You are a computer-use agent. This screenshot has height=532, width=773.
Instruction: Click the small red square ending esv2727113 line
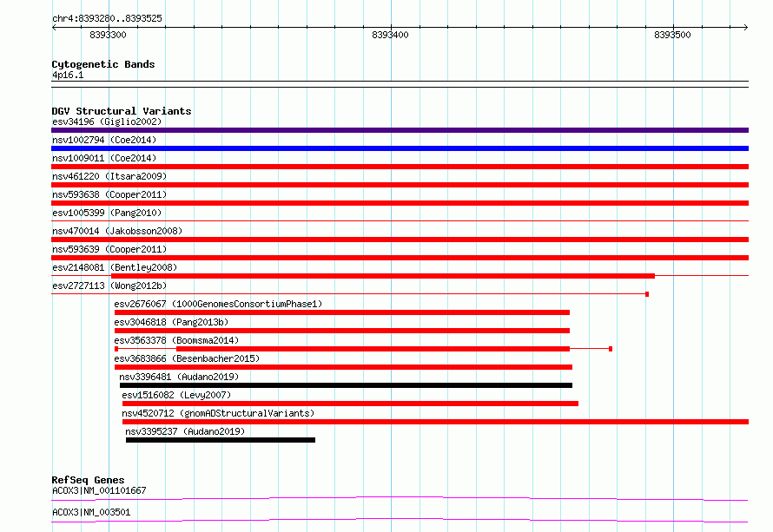tap(647, 294)
